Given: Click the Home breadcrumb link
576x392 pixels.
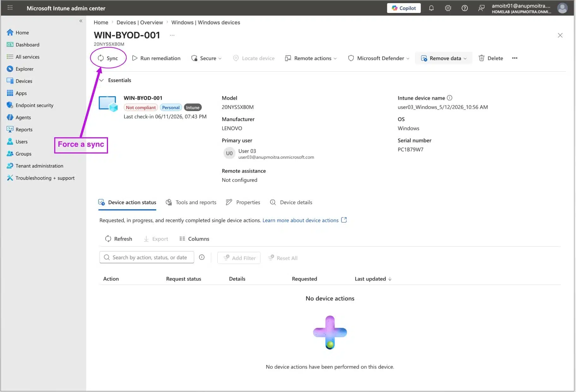Looking at the screenshot, I should (x=101, y=22).
